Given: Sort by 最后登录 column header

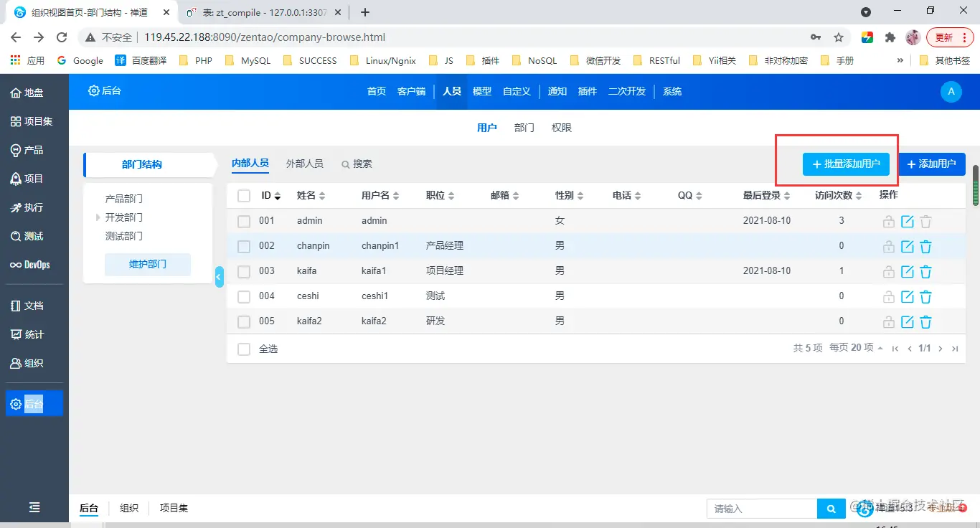Looking at the screenshot, I should pos(766,196).
